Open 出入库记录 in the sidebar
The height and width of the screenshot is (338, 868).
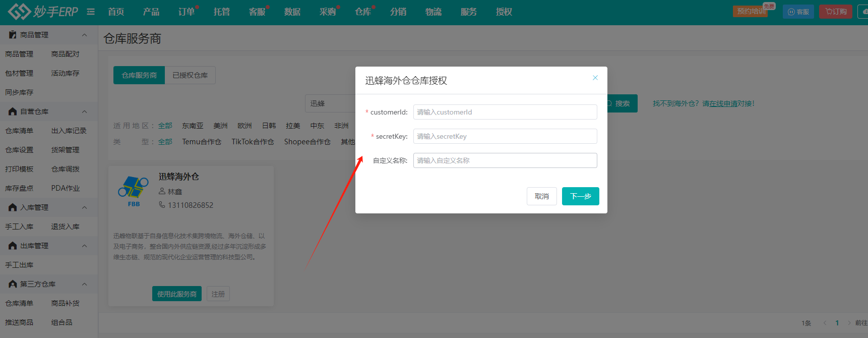coord(69,131)
